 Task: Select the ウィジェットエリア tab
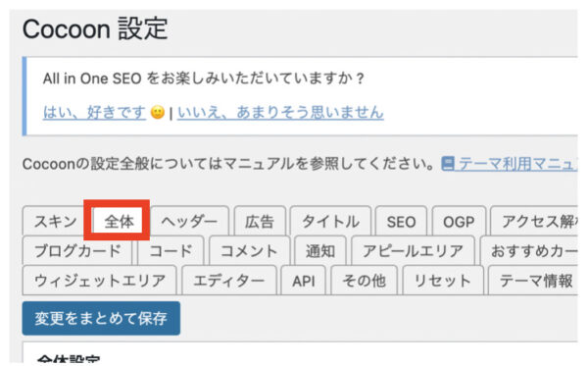99,280
